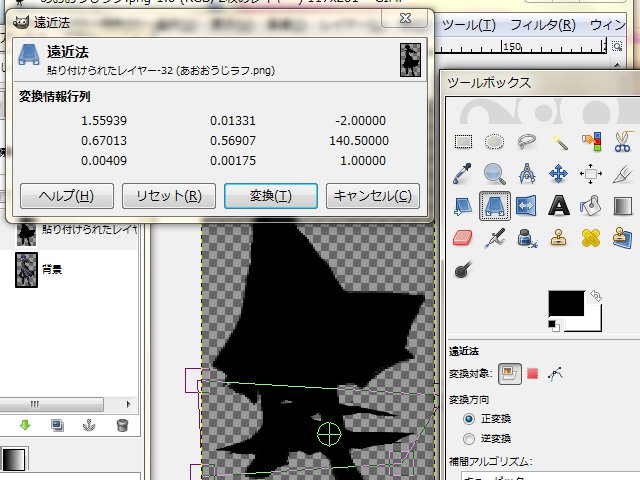
Task: Select the Heal bandage tool
Action: click(591, 238)
